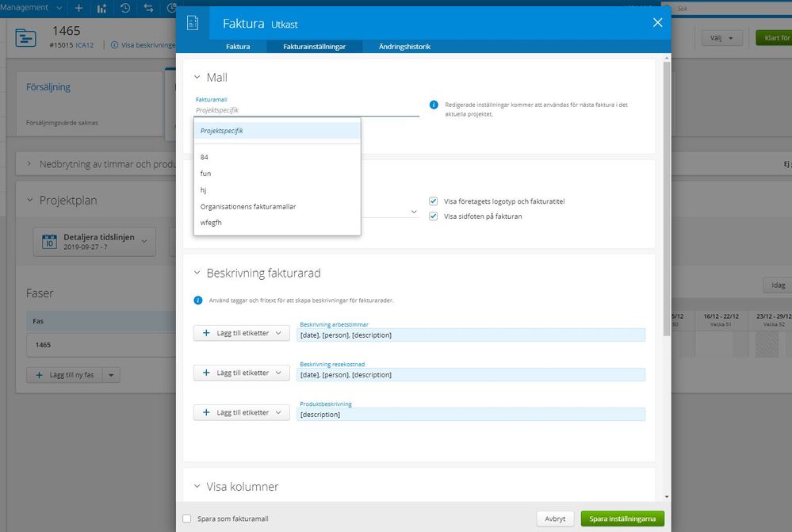
Task: Select Organisationens fakturamallar option
Action: click(x=277, y=207)
